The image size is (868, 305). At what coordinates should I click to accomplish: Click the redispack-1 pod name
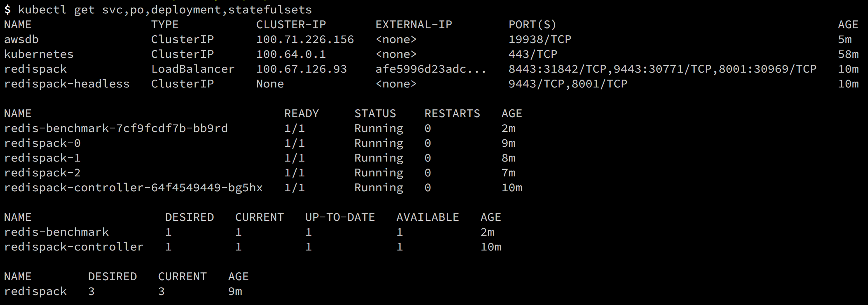click(42, 158)
